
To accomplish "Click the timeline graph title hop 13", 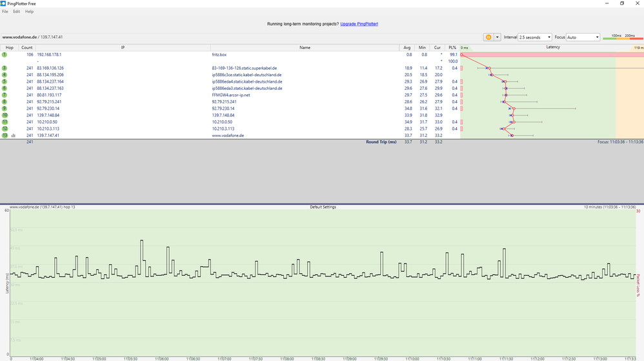I will [43, 207].
